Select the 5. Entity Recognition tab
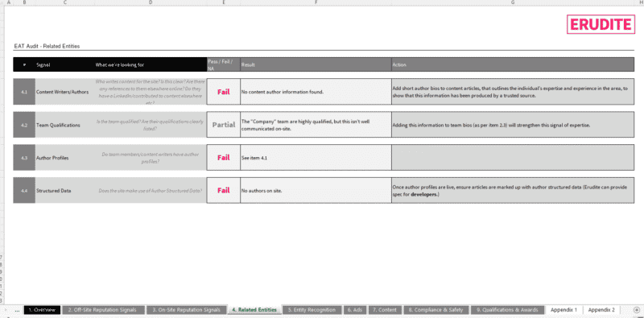This screenshot has width=644, height=318. pyautogui.click(x=312, y=310)
